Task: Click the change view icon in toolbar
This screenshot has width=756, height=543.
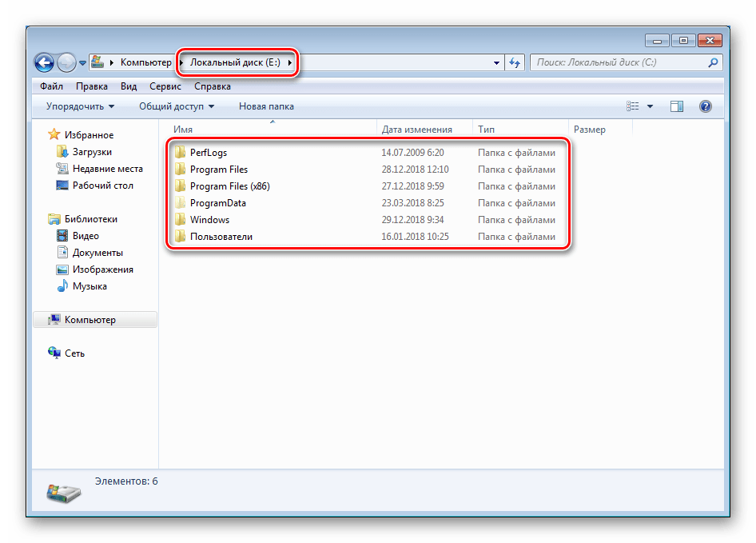Action: 634,106
